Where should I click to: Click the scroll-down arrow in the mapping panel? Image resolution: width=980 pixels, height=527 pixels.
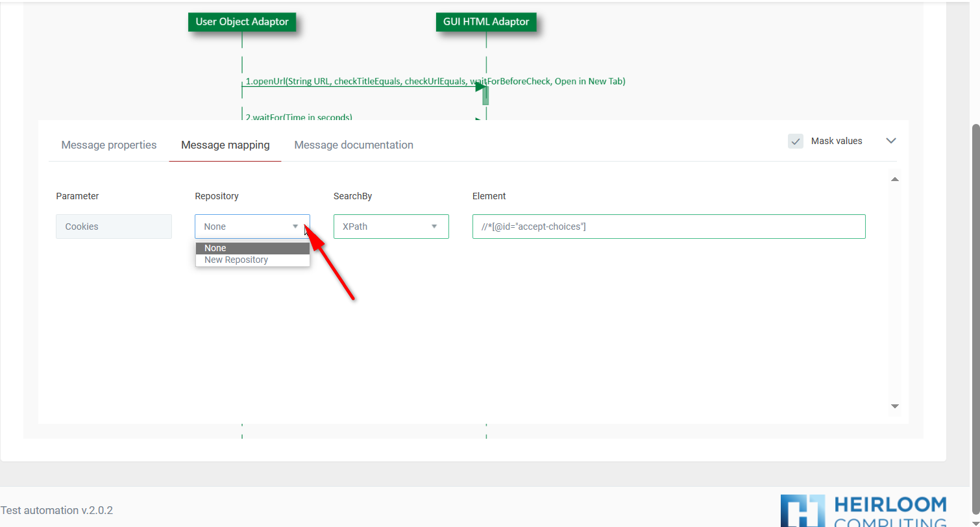coord(895,406)
